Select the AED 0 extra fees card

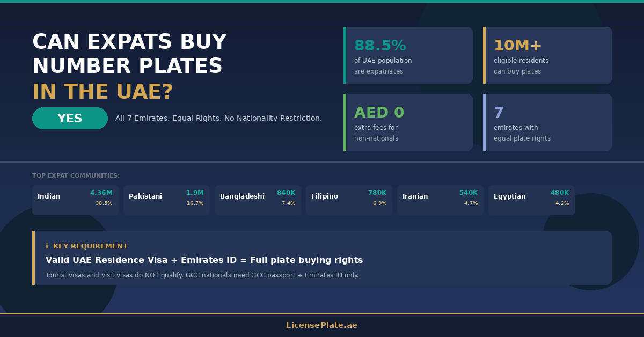408,122
